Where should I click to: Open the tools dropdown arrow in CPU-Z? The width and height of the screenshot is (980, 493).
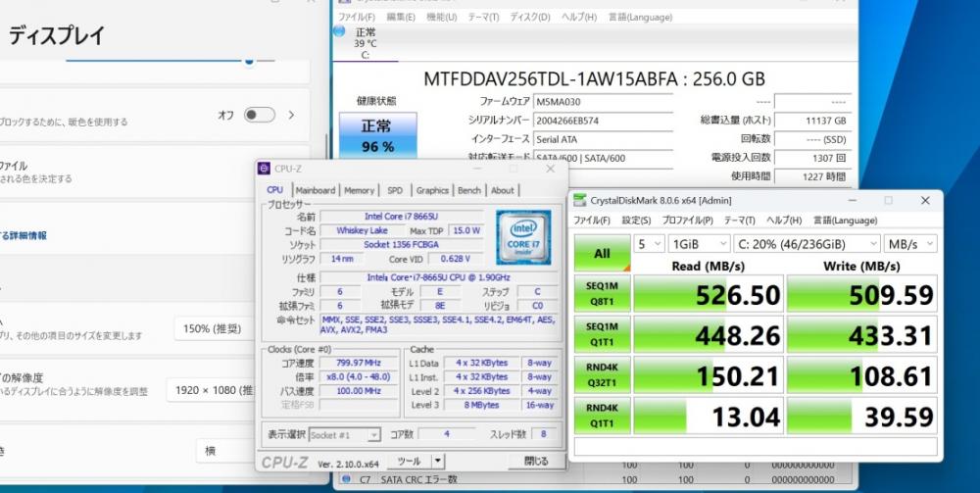[x=438, y=461]
